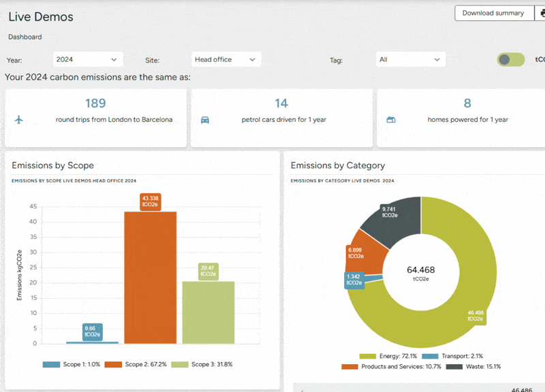This screenshot has width=545, height=392.
Task: Click the orange Scope 2 bar
Action: (x=150, y=278)
